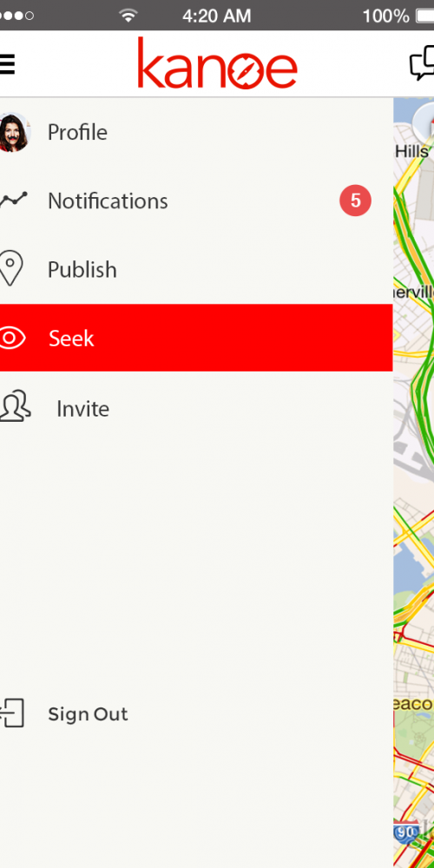Tap the hamburger menu icon
Image resolution: width=434 pixels, height=868 pixels.
click(7, 65)
